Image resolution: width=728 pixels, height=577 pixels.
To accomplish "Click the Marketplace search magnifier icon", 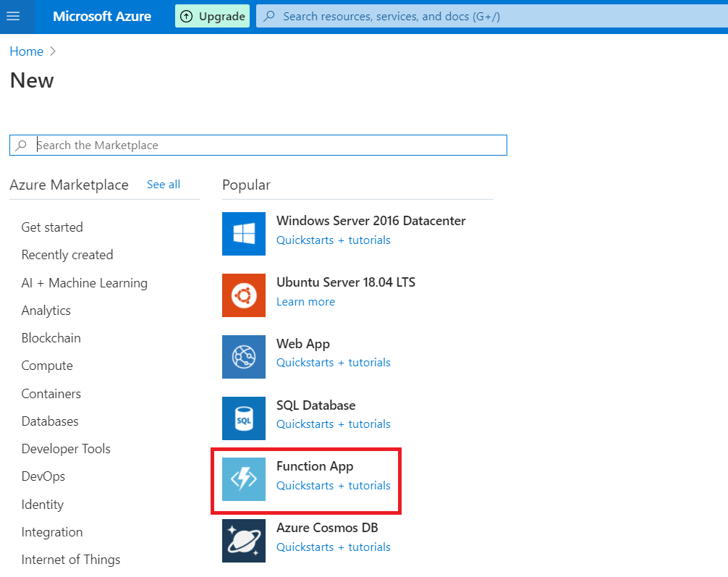I will click(x=22, y=145).
